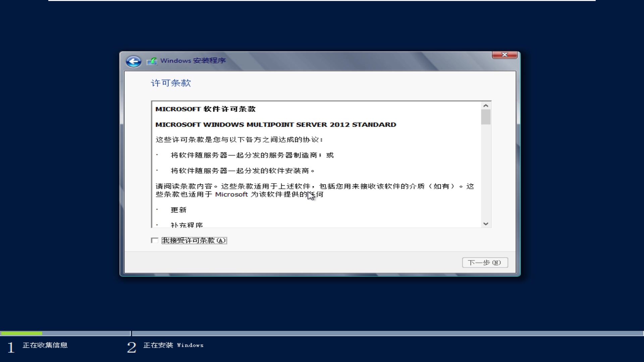Select the step 1 numeral at bottom left
Viewport: 644px width, 362px height.
click(10, 347)
